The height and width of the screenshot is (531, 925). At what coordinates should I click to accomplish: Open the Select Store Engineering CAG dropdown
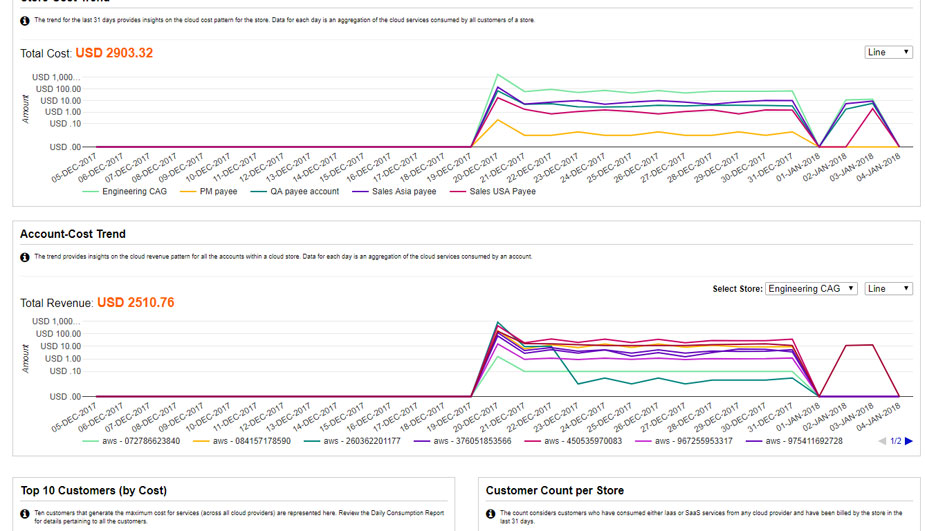pyautogui.click(x=811, y=289)
